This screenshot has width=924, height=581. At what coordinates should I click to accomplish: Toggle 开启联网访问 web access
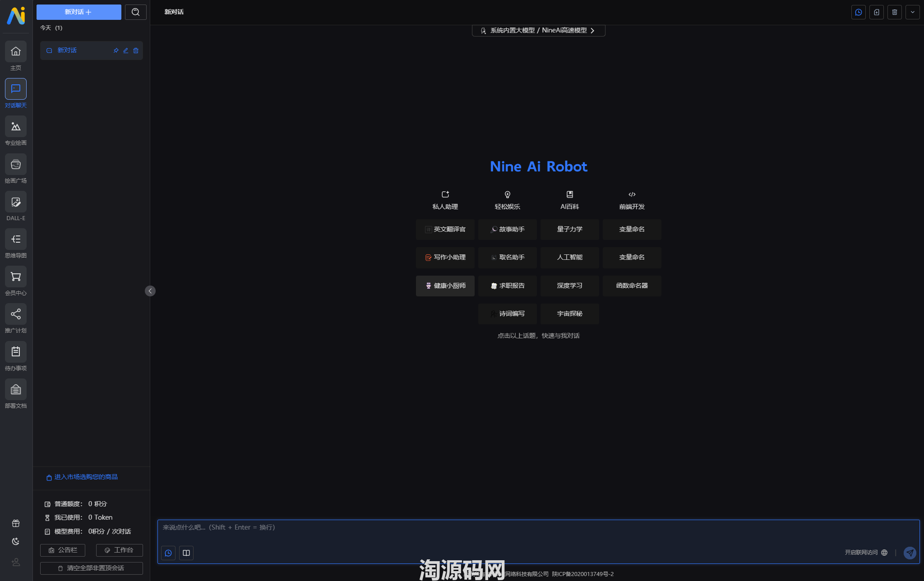pos(866,553)
